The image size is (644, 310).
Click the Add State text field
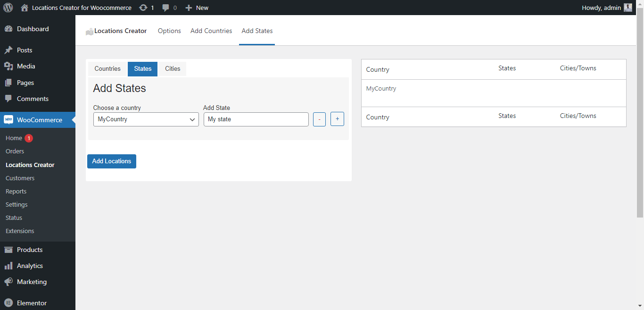point(256,119)
